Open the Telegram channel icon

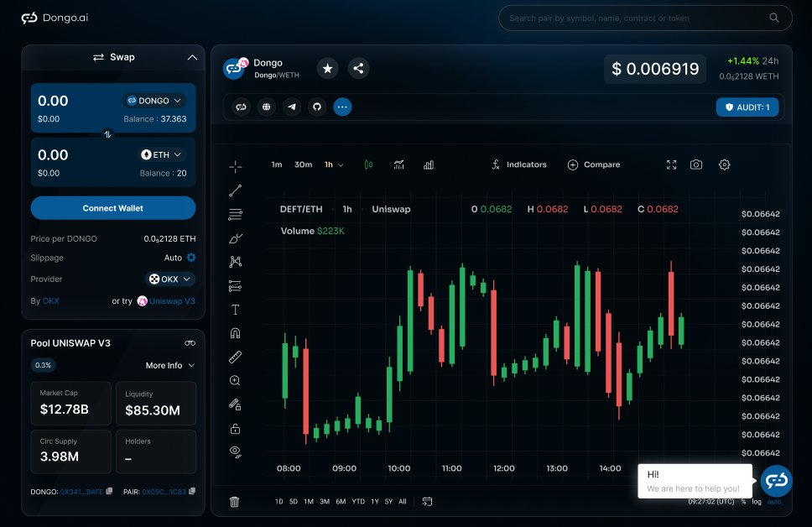[292, 107]
